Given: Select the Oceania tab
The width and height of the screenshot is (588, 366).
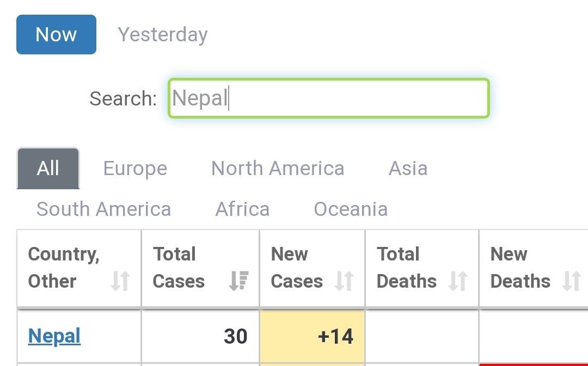Looking at the screenshot, I should pyautogui.click(x=351, y=209).
